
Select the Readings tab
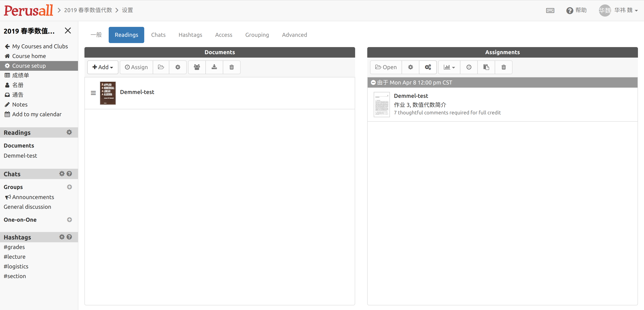pos(126,35)
